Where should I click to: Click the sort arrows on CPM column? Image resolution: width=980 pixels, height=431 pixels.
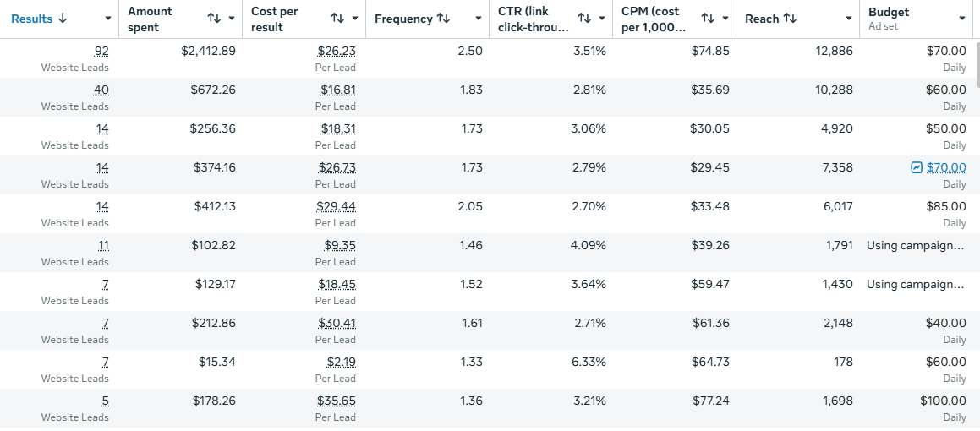708,19
